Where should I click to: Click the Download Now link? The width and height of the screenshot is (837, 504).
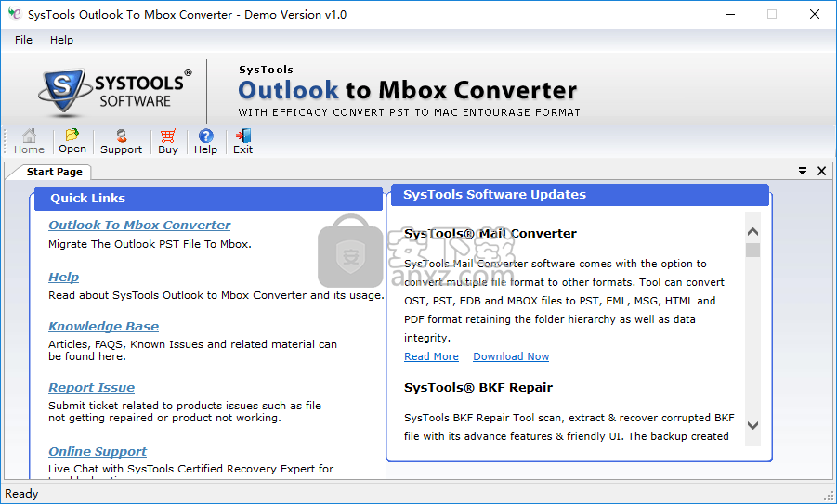[511, 356]
